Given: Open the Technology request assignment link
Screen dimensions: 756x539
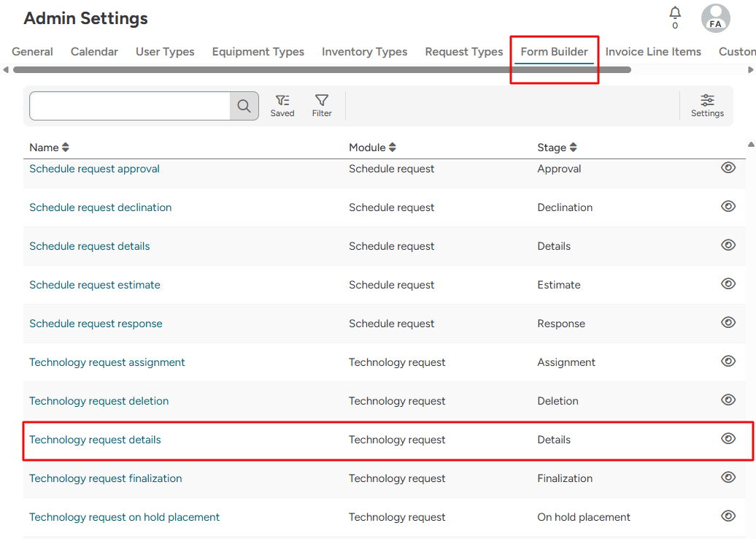Looking at the screenshot, I should tap(107, 362).
